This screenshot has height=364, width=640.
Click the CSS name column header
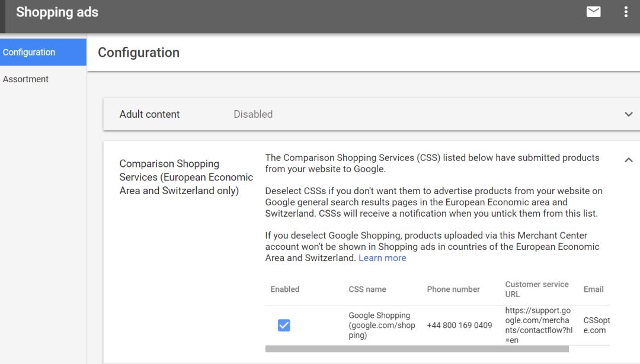[x=367, y=289]
